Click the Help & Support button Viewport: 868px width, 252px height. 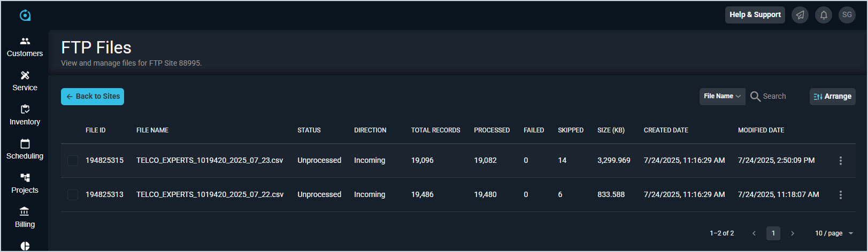coord(755,15)
